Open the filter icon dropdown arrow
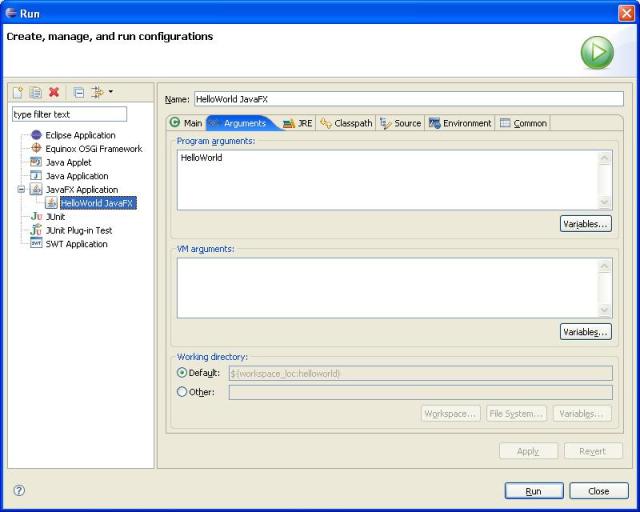This screenshot has width=640, height=512. (111, 92)
